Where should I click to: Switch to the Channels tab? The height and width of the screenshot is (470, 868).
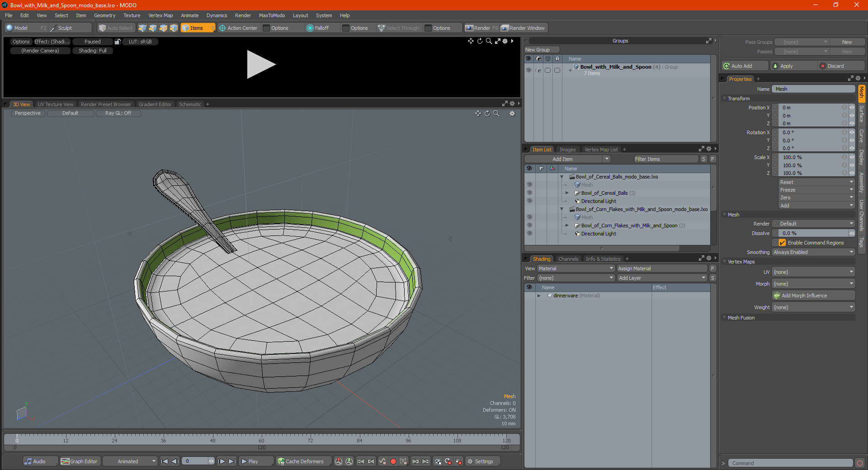[568, 259]
